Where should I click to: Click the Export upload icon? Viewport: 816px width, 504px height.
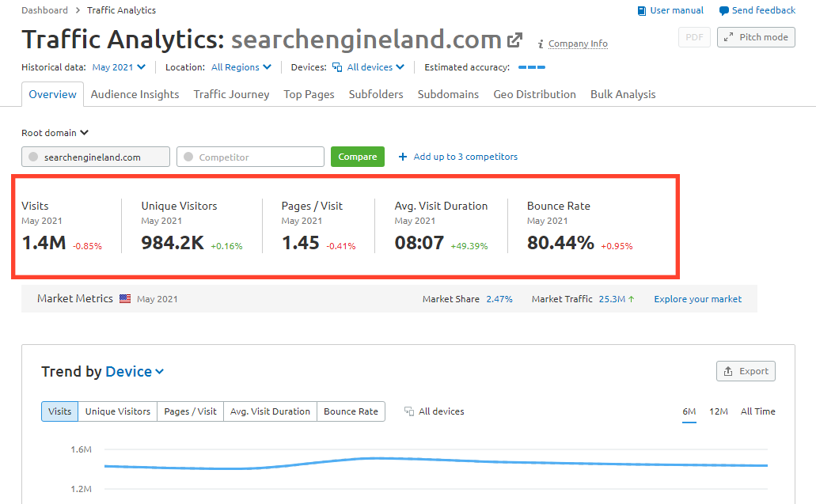point(728,371)
